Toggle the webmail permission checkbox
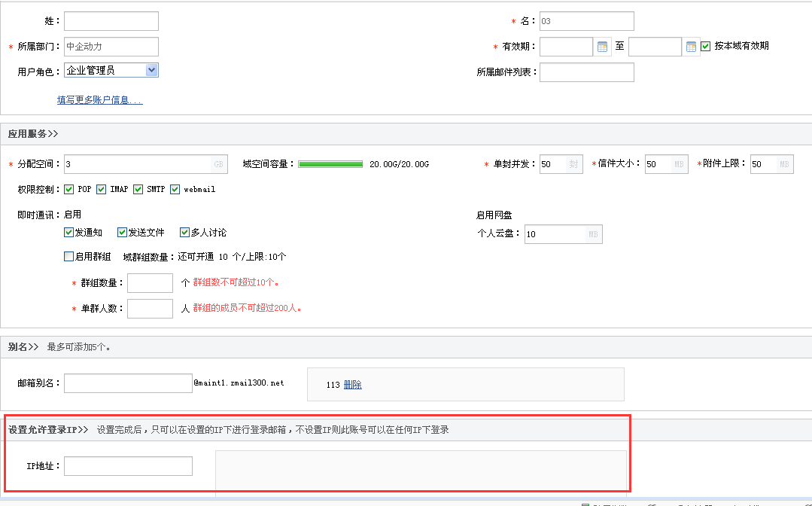The height and width of the screenshot is (506, 812). click(x=175, y=189)
